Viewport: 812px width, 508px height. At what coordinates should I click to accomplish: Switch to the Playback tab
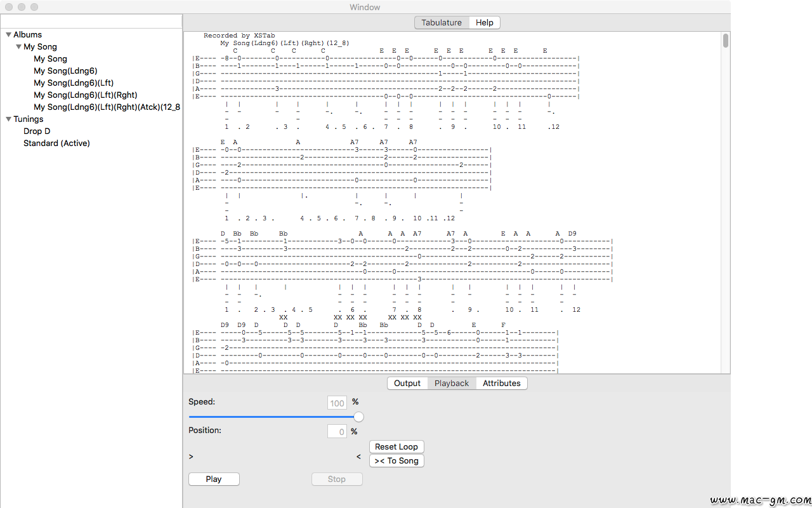click(452, 383)
